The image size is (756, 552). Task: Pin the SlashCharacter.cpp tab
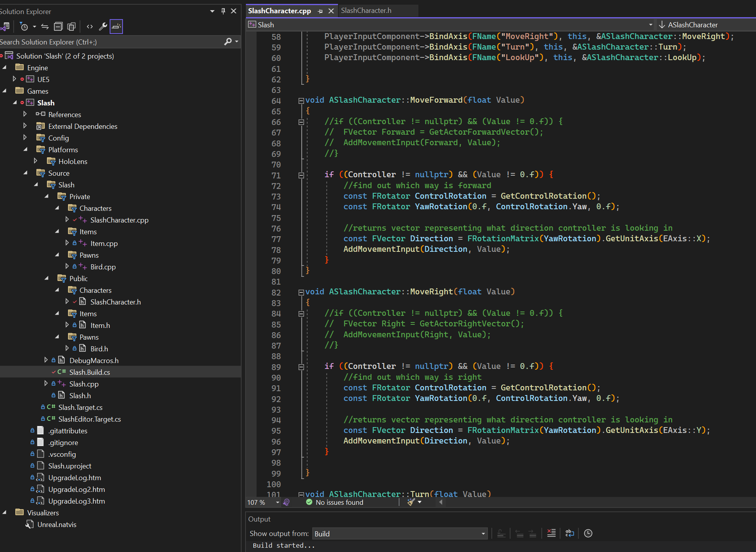click(x=320, y=11)
